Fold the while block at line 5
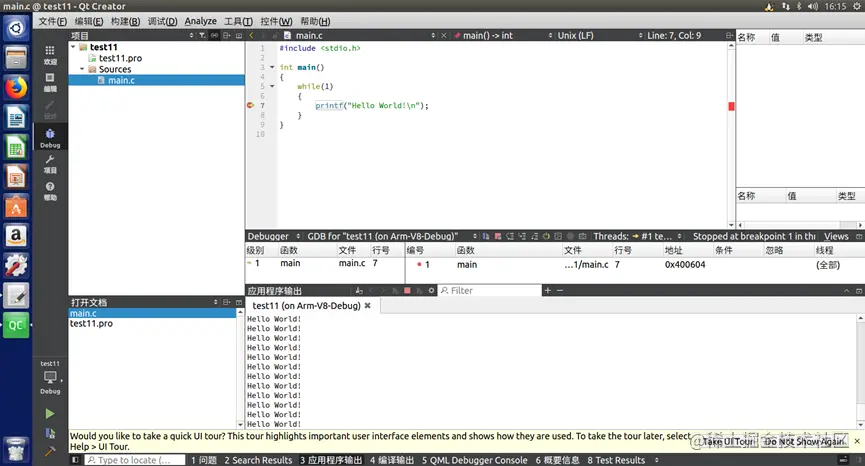Screen dimensions: 865x466 (272, 87)
